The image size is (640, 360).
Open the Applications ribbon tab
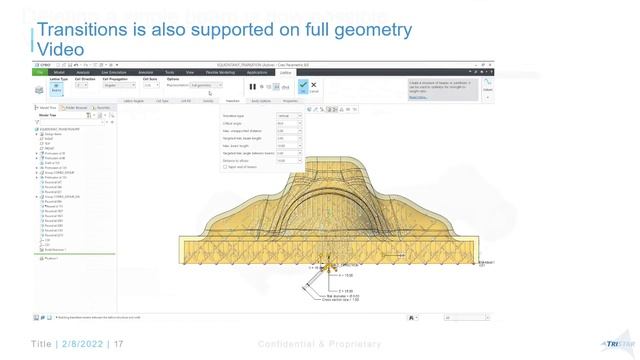point(257,72)
